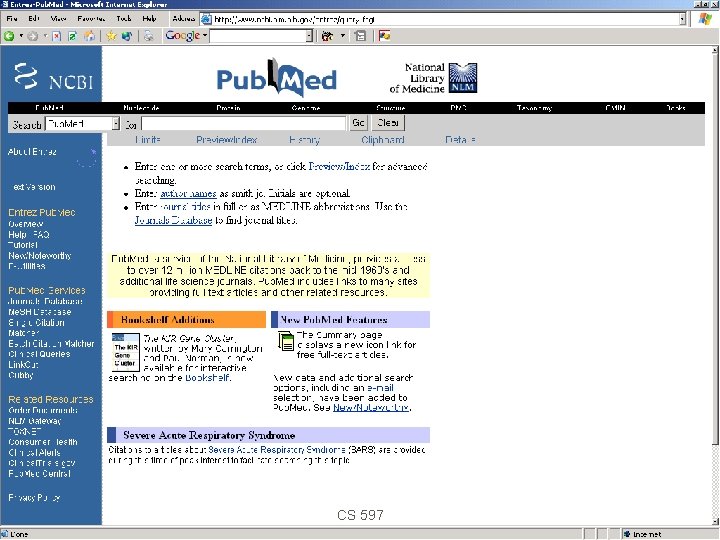Switch to the Details tab
Image resolution: width=720 pixels, height=540 pixels.
tap(460, 140)
